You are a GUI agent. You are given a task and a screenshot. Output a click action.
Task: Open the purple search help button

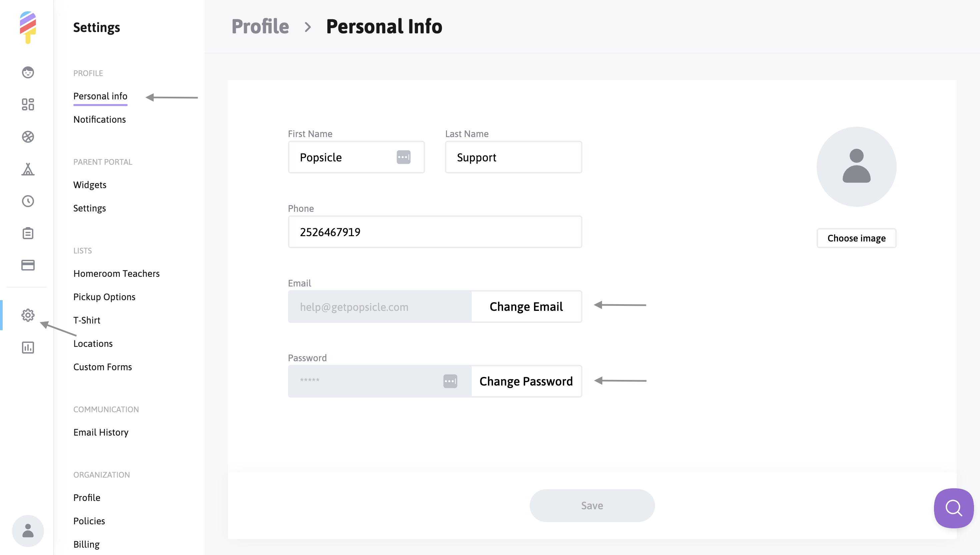click(x=953, y=508)
